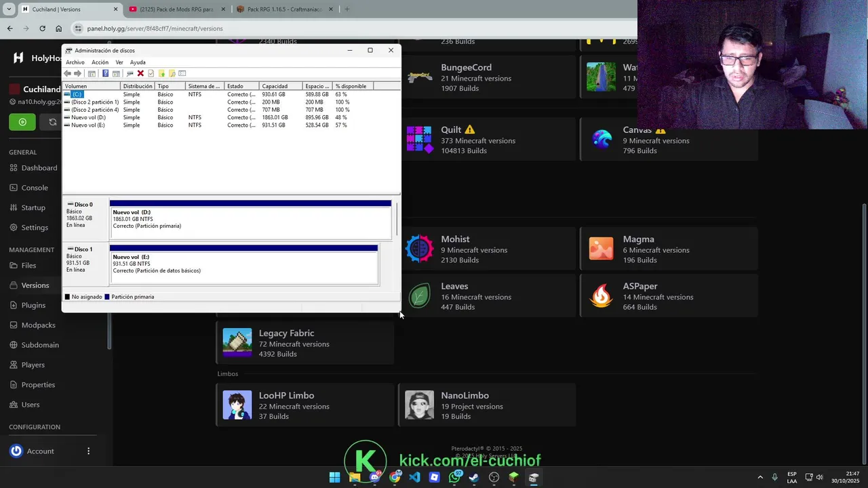Image resolution: width=868 pixels, height=488 pixels.
Task: Click the folder with magnifier toolbar icon
Action: (x=172, y=73)
